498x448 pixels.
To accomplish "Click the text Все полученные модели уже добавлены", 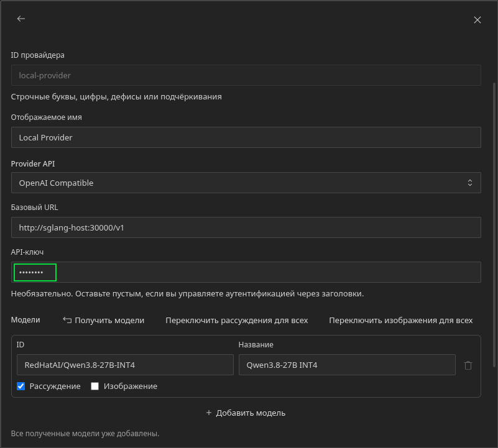I will coord(85,433).
